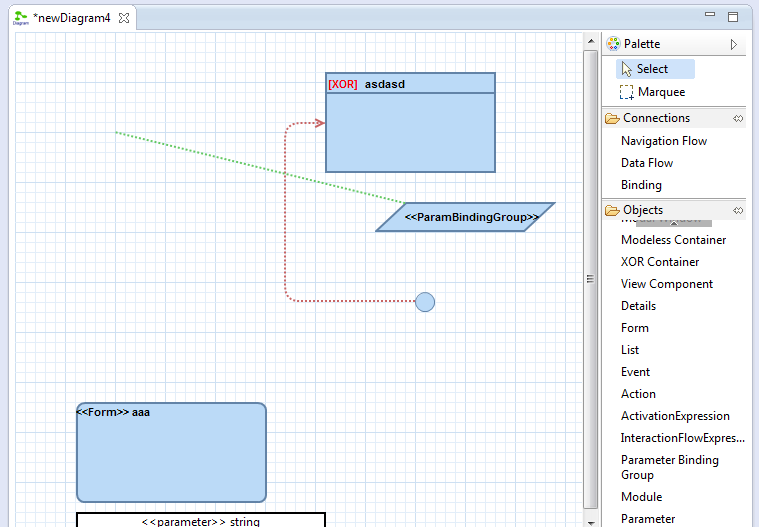This screenshot has width=759, height=527.
Task: Toggle the Objects drawer header
Action: point(674,210)
